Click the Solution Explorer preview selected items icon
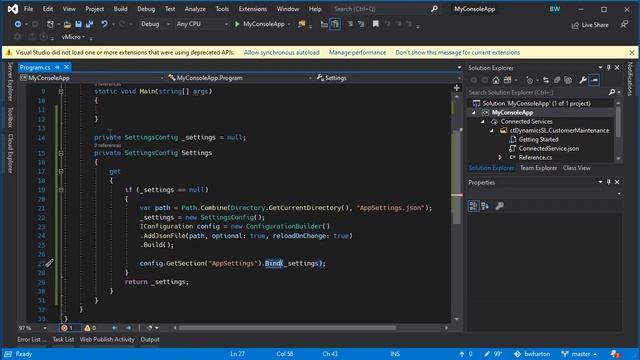The image size is (640, 360). tap(594, 80)
